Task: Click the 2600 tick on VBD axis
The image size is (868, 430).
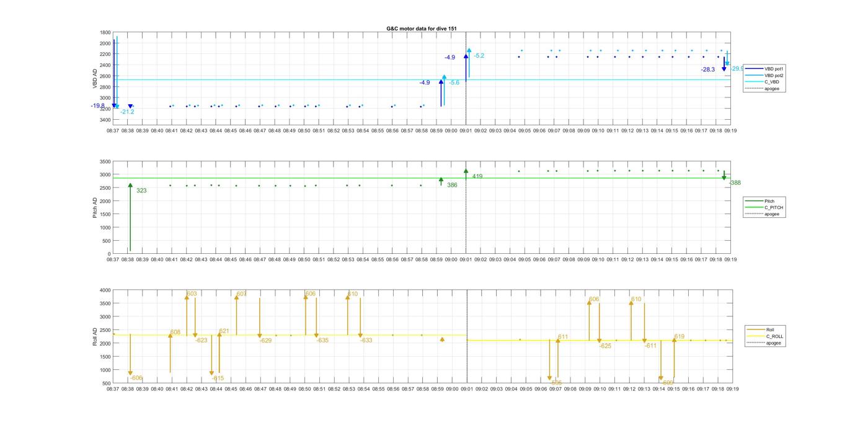Action: point(105,76)
